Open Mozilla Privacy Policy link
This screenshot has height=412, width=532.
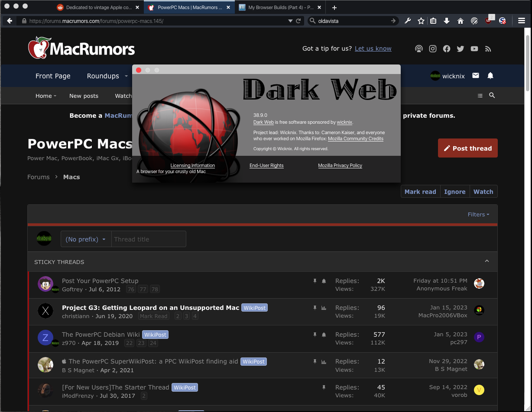pyautogui.click(x=340, y=165)
